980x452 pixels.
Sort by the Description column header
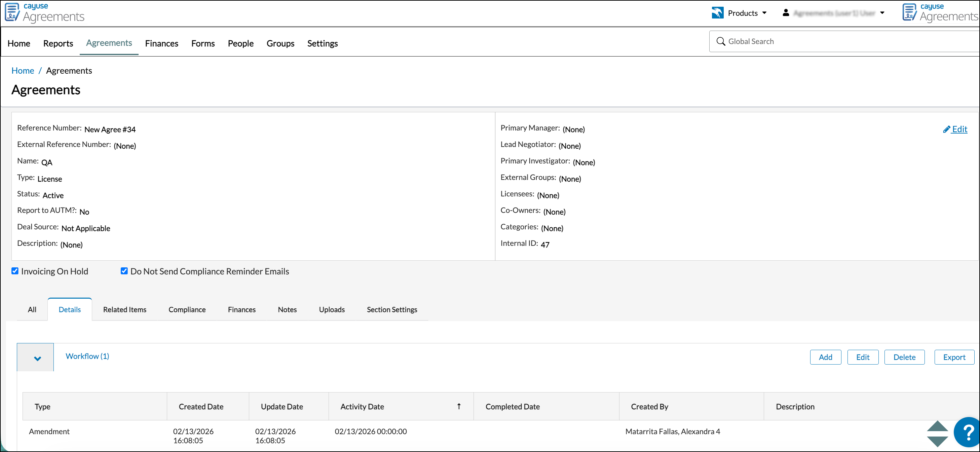[871, 406]
